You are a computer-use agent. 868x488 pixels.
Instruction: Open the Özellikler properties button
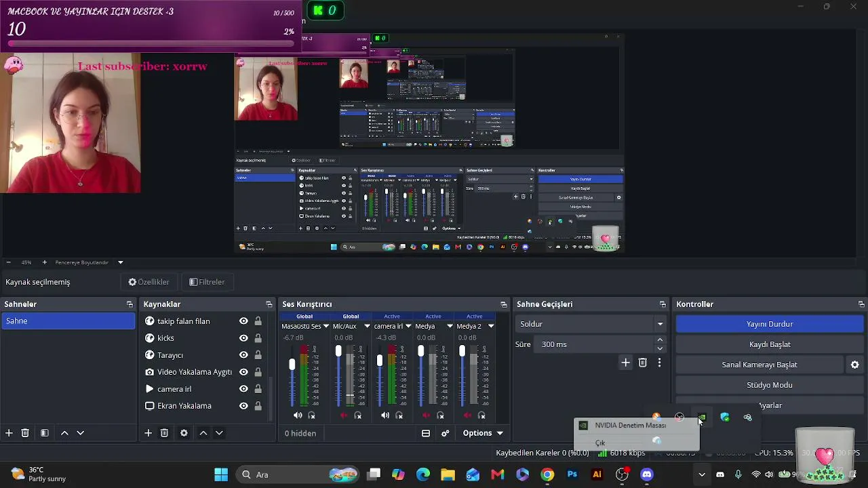pyautogui.click(x=149, y=282)
